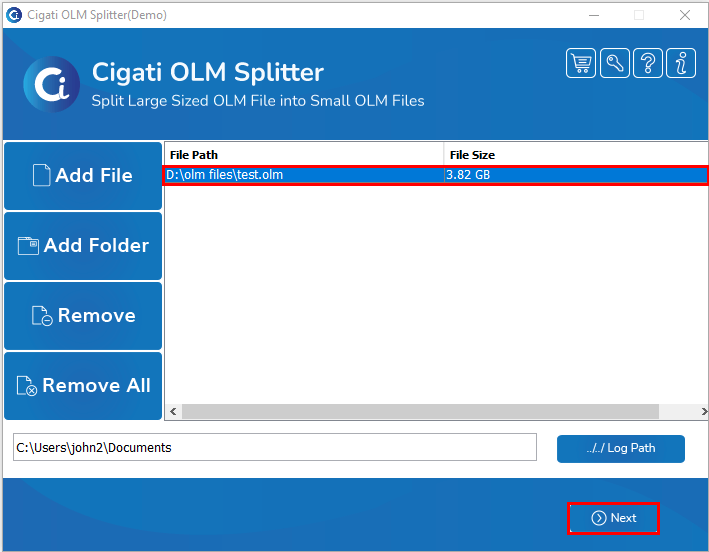Click the horizontal scrollbar left arrow
The width and height of the screenshot is (709, 552).
click(173, 411)
